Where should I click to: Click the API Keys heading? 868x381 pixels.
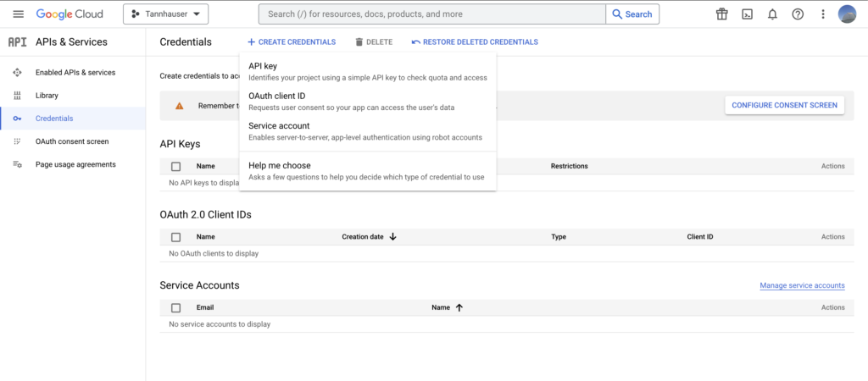pos(180,144)
